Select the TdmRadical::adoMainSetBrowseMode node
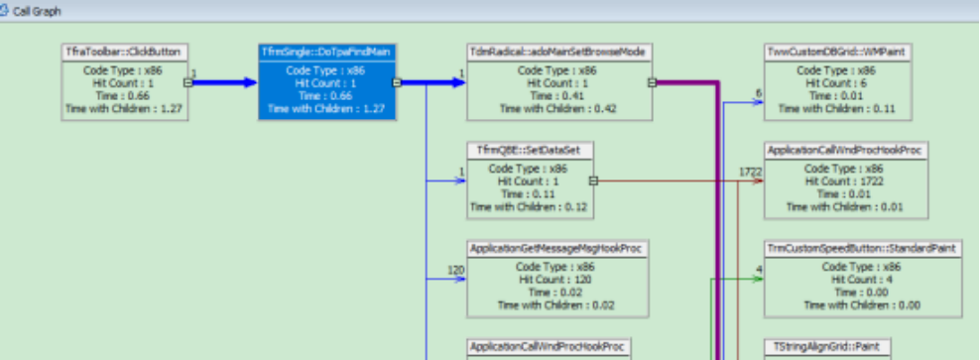980x360 pixels. tap(559, 82)
